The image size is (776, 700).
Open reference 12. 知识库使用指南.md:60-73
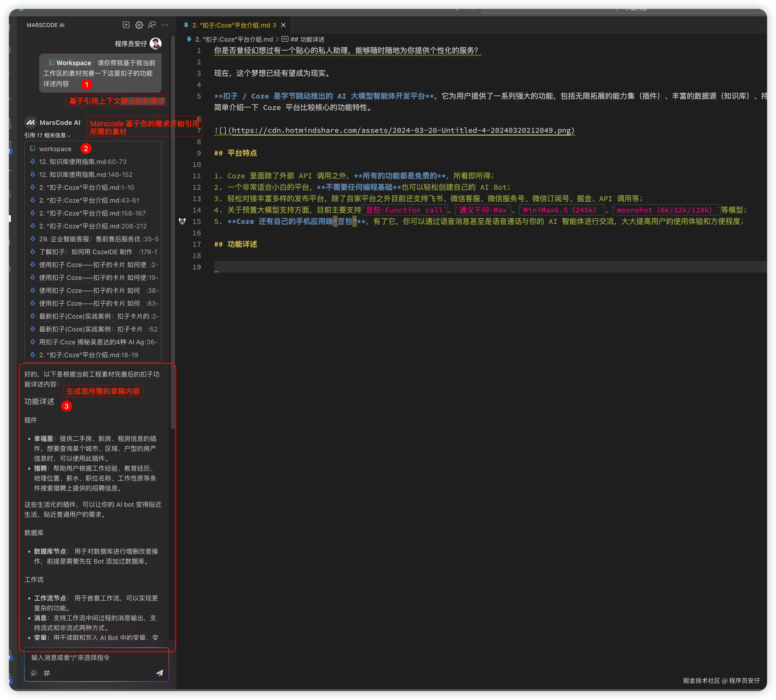pos(82,162)
